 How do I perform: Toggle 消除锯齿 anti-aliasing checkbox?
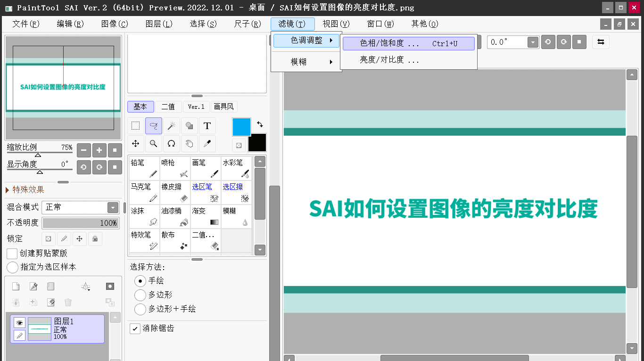pos(135,328)
